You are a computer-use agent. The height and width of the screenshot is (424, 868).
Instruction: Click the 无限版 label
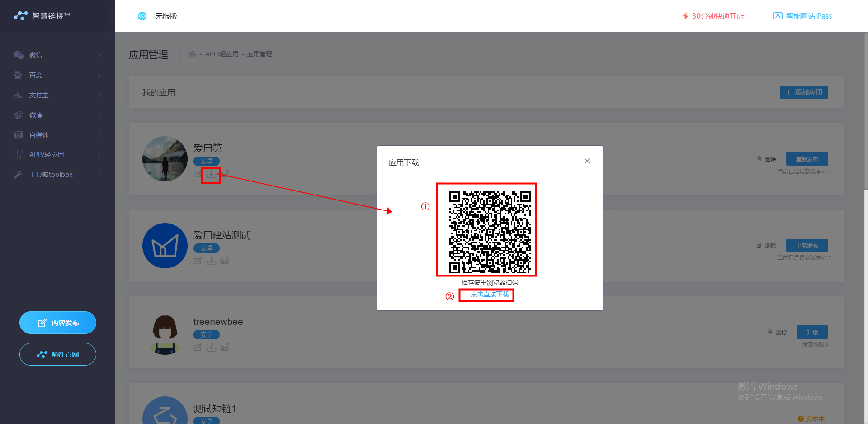coord(166,16)
